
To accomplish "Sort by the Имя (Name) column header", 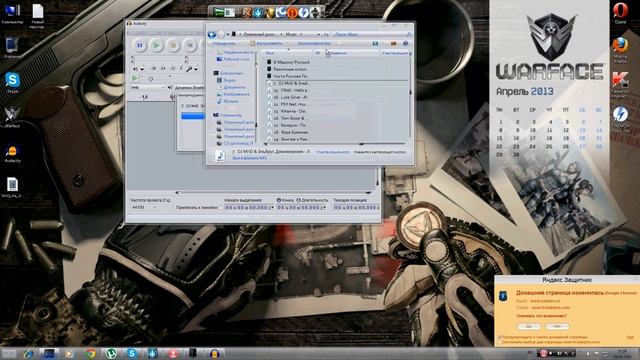I will point(287,53).
